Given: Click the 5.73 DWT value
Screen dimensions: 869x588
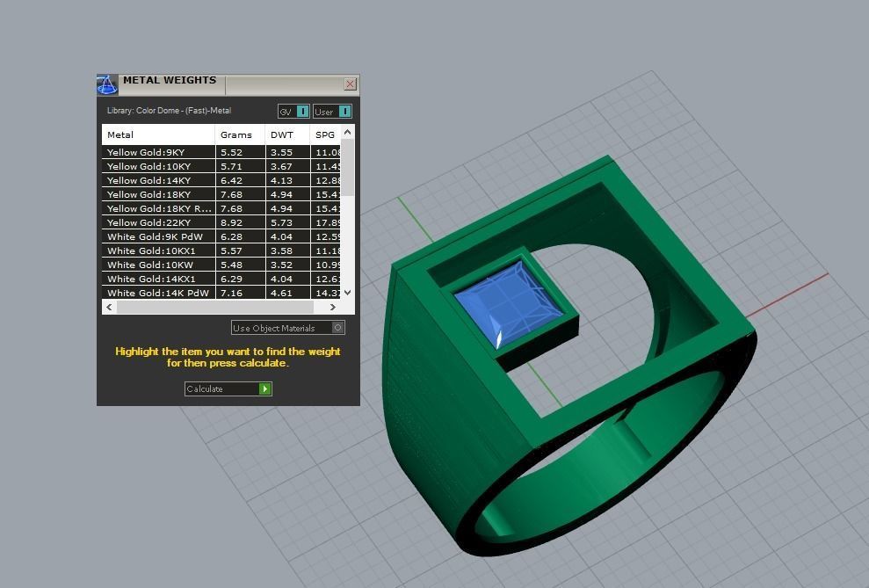Looking at the screenshot, I should point(281,222).
